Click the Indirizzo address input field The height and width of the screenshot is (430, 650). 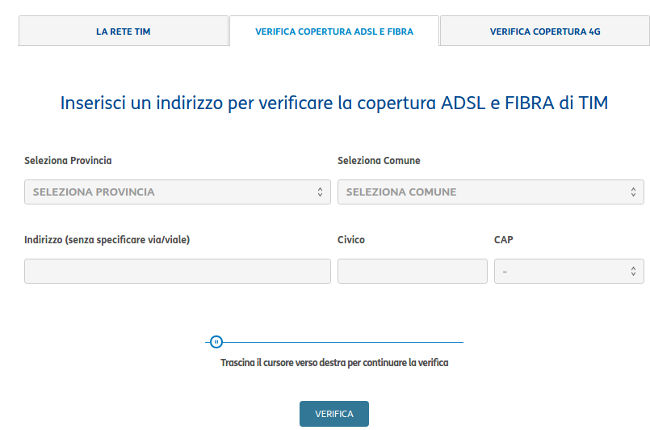[177, 272]
